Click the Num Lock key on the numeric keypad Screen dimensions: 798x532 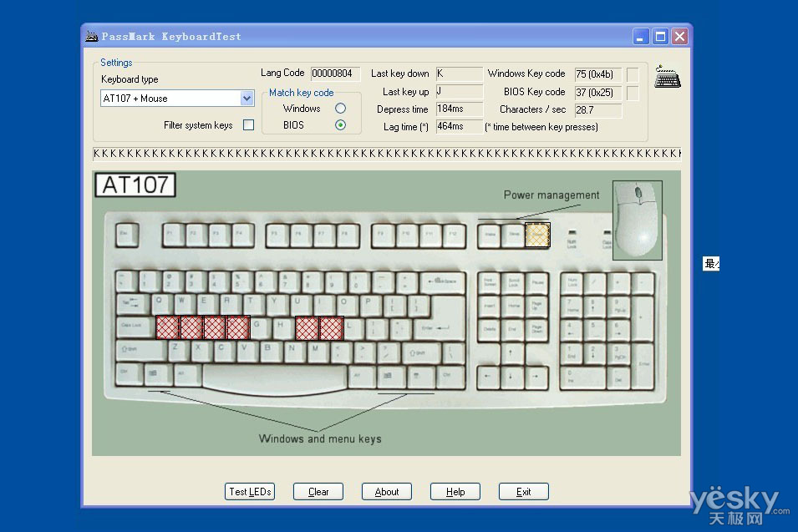pyautogui.click(x=572, y=283)
